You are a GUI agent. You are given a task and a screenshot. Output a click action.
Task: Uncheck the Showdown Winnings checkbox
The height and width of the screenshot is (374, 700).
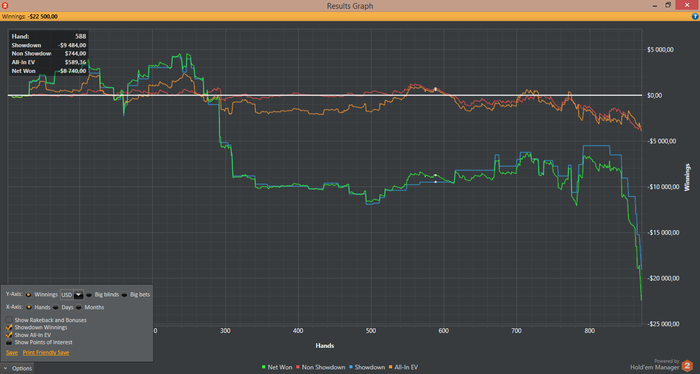click(9, 327)
